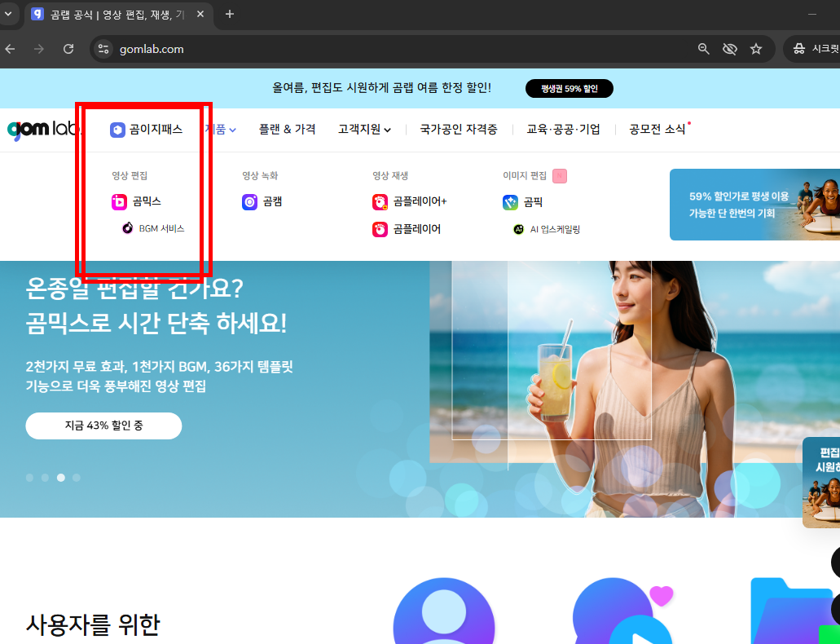The width and height of the screenshot is (840, 644).
Task: Open GOM Mix via the 곰믹스 app icon
Action: 119,201
